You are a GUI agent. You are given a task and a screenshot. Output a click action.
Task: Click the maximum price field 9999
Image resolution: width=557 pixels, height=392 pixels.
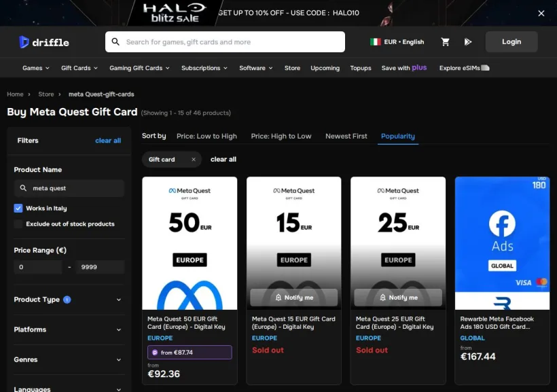click(x=101, y=267)
